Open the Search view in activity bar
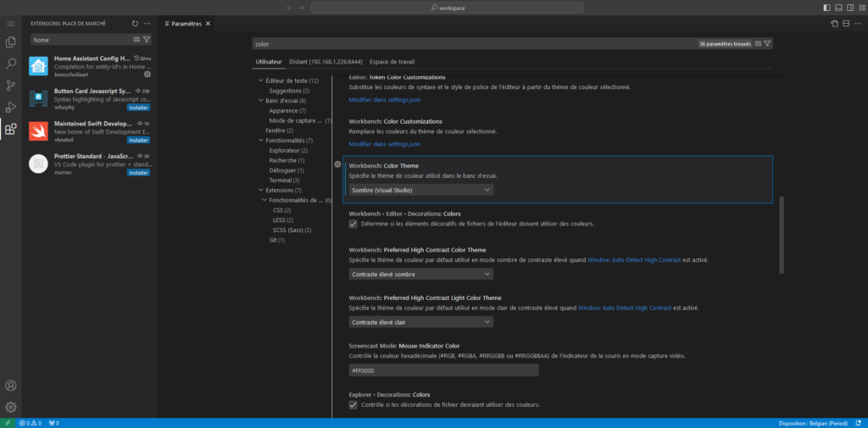The image size is (868, 428). (10, 64)
